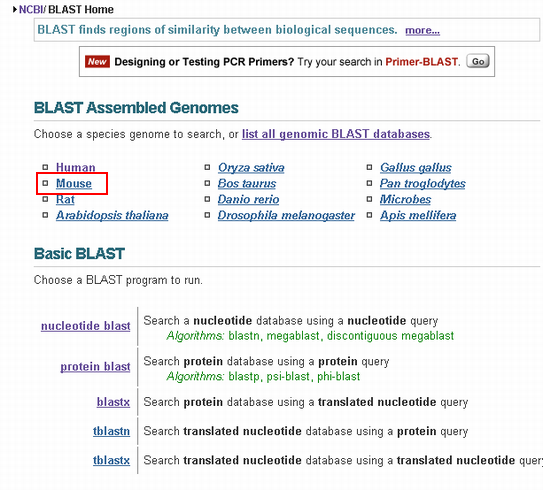Open the Oryza sativa genome link
Image resolution: width=543 pixels, height=490 pixels.
(251, 167)
